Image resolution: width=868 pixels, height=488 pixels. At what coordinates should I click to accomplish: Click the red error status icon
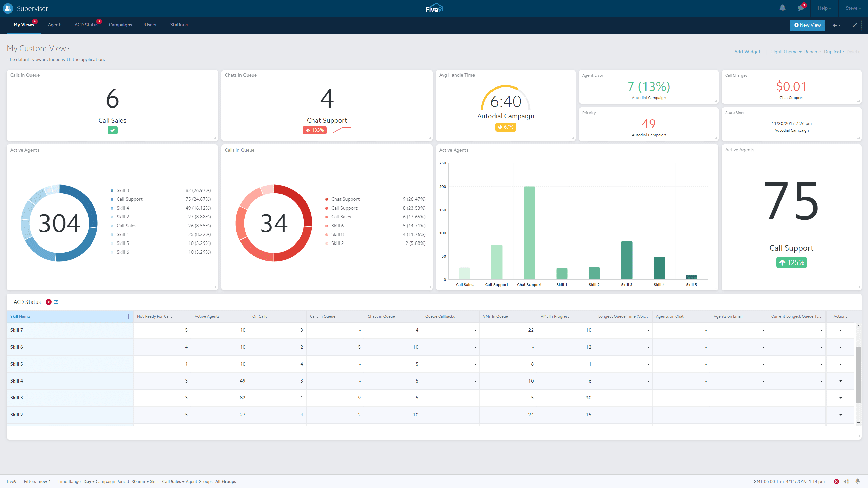coord(836,481)
